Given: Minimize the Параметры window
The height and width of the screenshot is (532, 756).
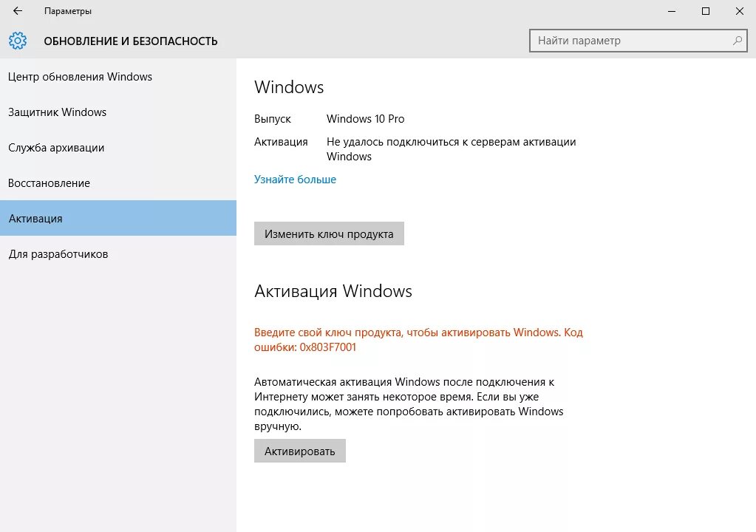Looking at the screenshot, I should (672, 11).
